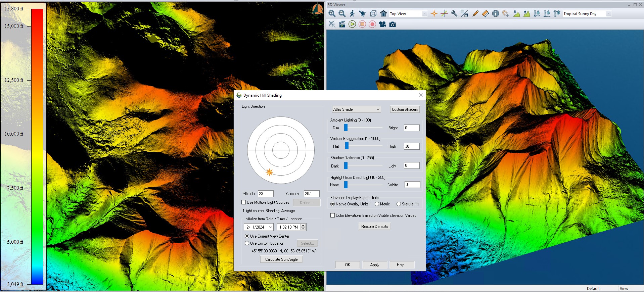Click the Azimuth input field

click(311, 194)
